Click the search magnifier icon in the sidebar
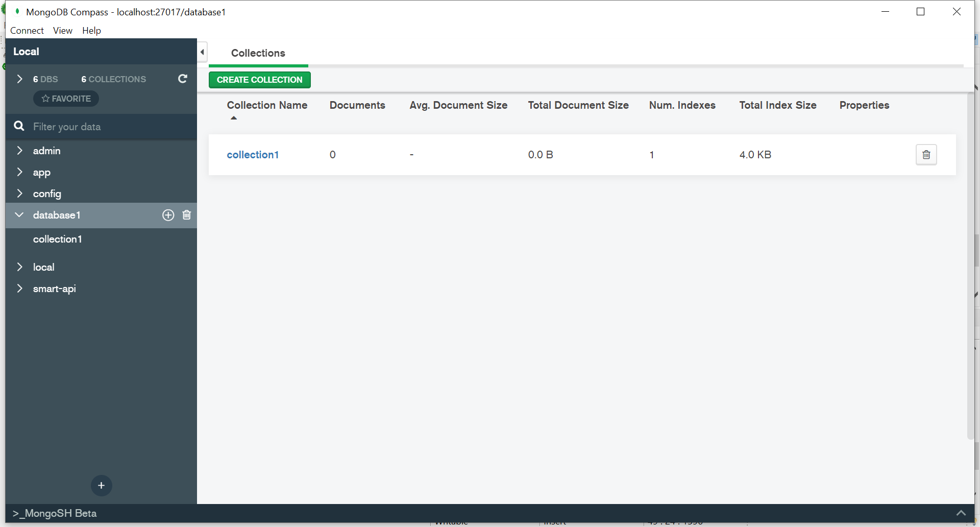Viewport: 980px width, 527px height. (x=19, y=126)
